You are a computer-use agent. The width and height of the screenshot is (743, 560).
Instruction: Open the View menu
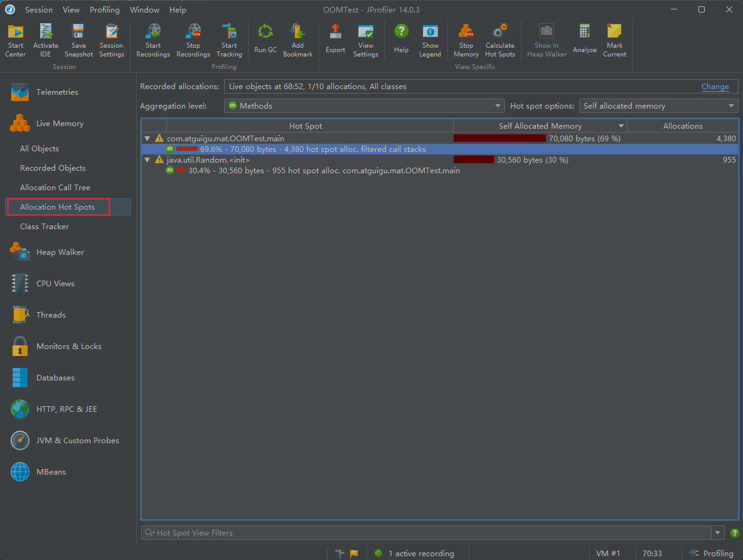coord(71,9)
